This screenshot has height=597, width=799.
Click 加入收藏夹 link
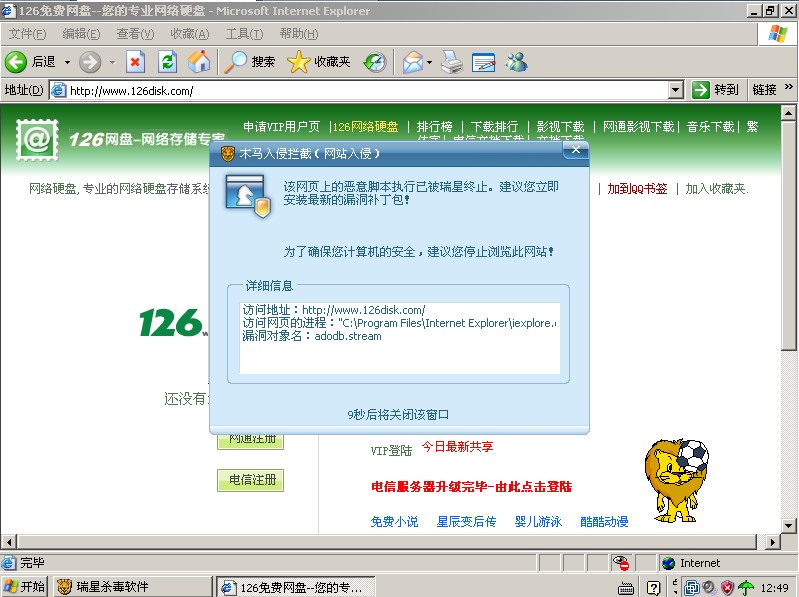[x=715, y=189]
